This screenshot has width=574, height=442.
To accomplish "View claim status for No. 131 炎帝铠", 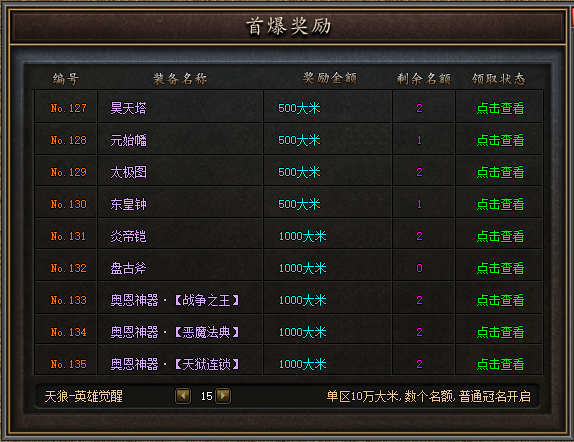I will pos(500,236).
